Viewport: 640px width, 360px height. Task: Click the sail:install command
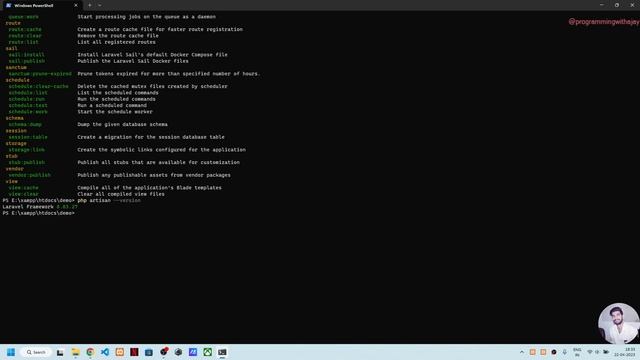pyautogui.click(x=27, y=55)
